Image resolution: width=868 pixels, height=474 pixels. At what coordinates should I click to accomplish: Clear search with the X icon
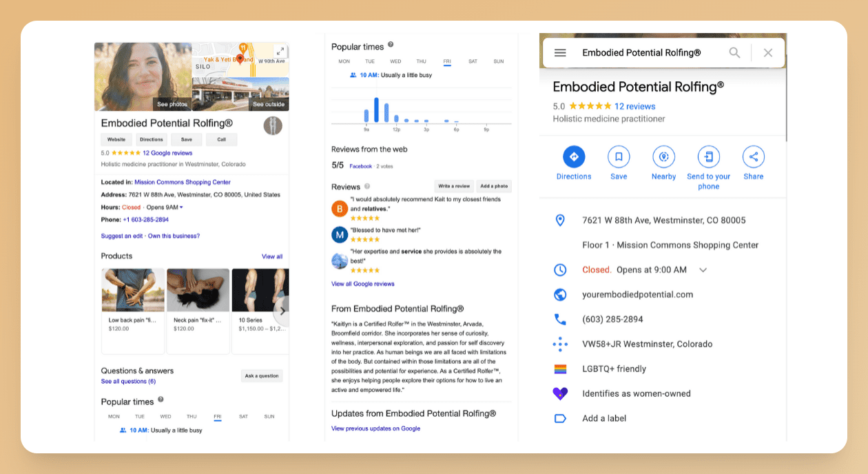768,53
